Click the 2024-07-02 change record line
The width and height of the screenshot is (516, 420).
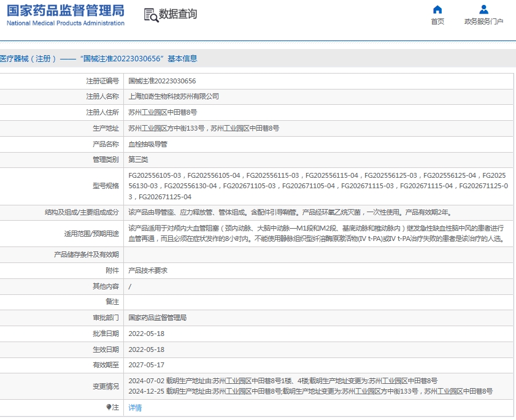[x=283, y=381]
